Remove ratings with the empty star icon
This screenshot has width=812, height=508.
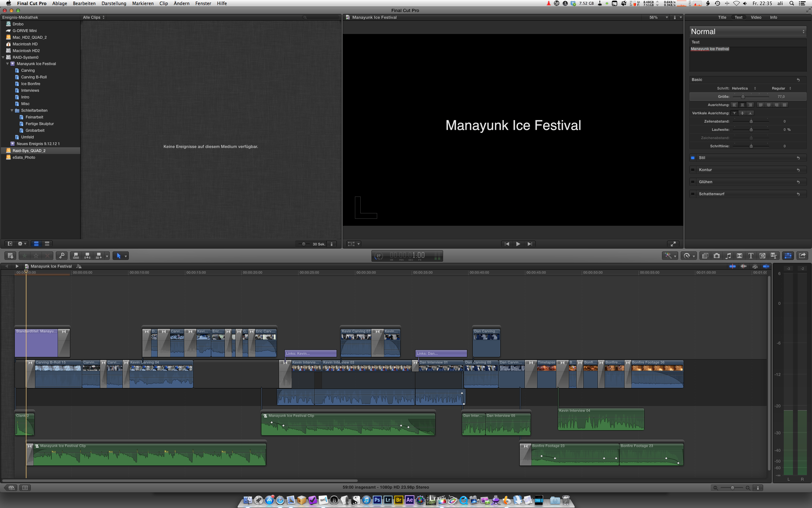click(36, 256)
